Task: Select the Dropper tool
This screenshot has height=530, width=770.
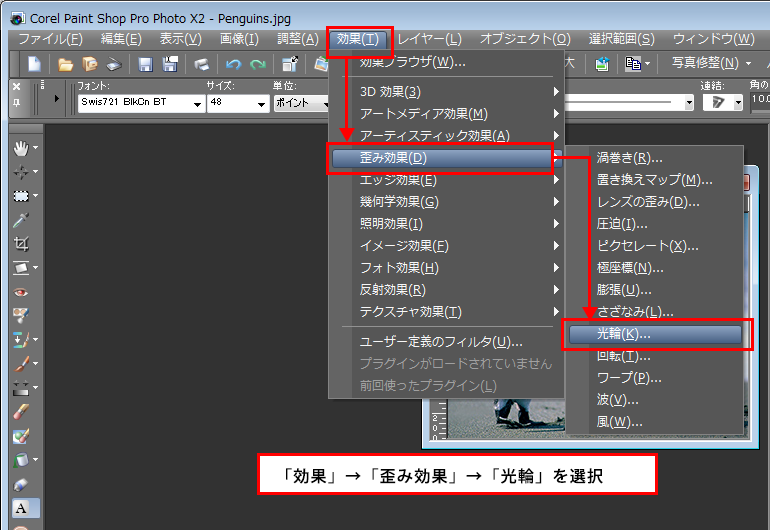Action: pyautogui.click(x=21, y=220)
